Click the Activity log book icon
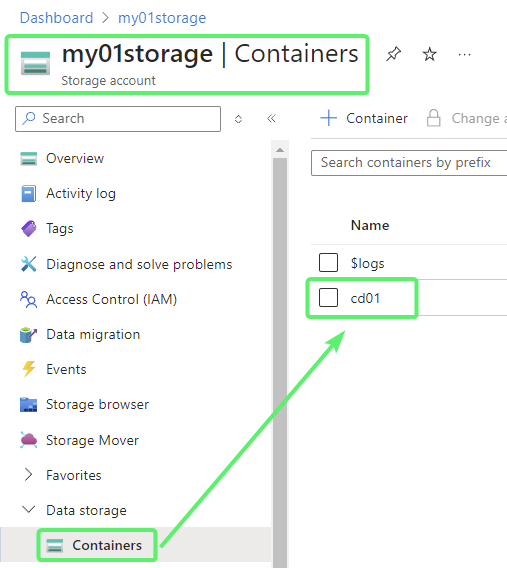The image size is (507, 568). (29, 193)
